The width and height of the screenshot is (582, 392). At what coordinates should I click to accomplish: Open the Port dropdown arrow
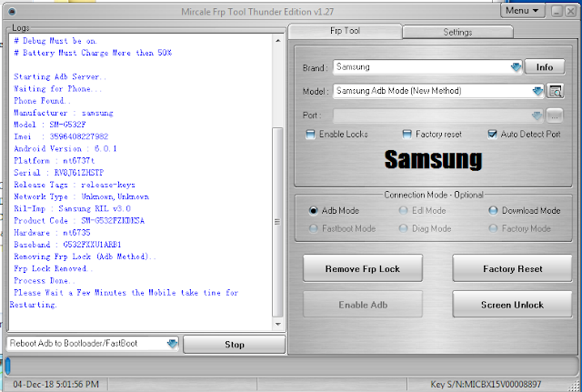[x=537, y=116]
